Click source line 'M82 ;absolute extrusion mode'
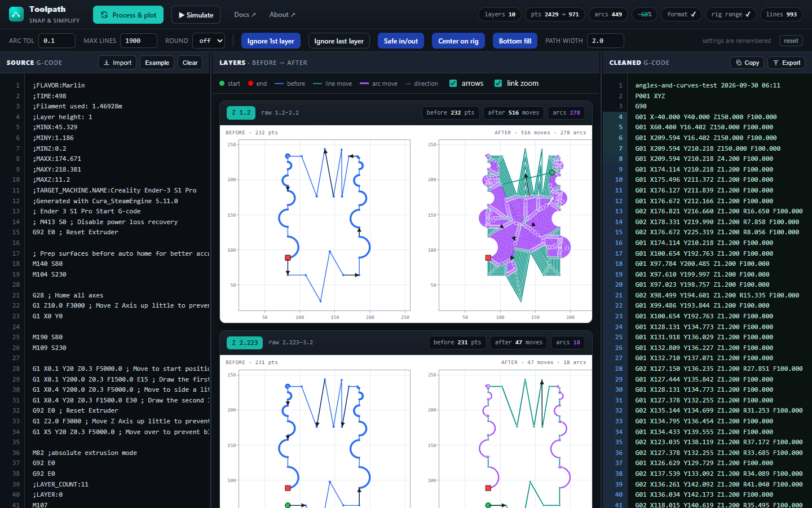 pyautogui.click(x=85, y=453)
